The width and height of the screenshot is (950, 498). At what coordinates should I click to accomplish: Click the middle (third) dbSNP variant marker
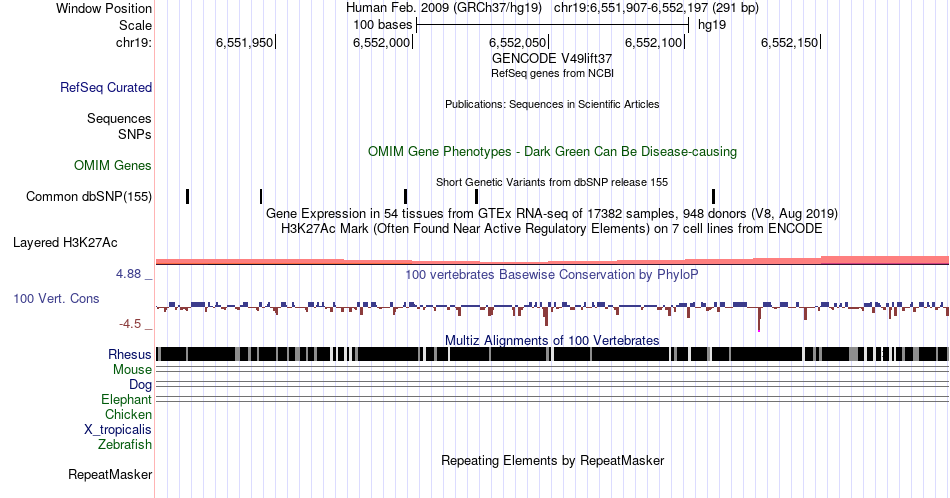tap(405, 196)
